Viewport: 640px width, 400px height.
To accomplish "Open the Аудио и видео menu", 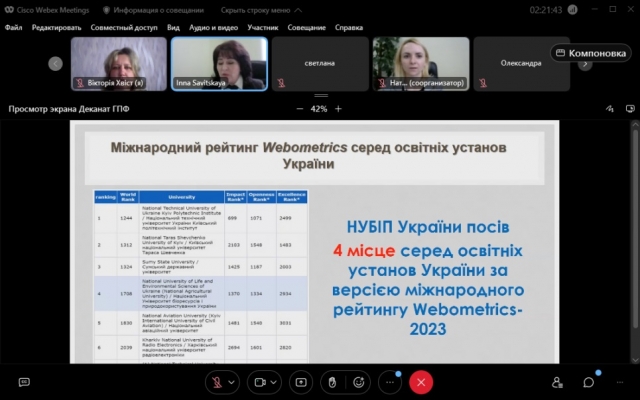I will tap(213, 27).
